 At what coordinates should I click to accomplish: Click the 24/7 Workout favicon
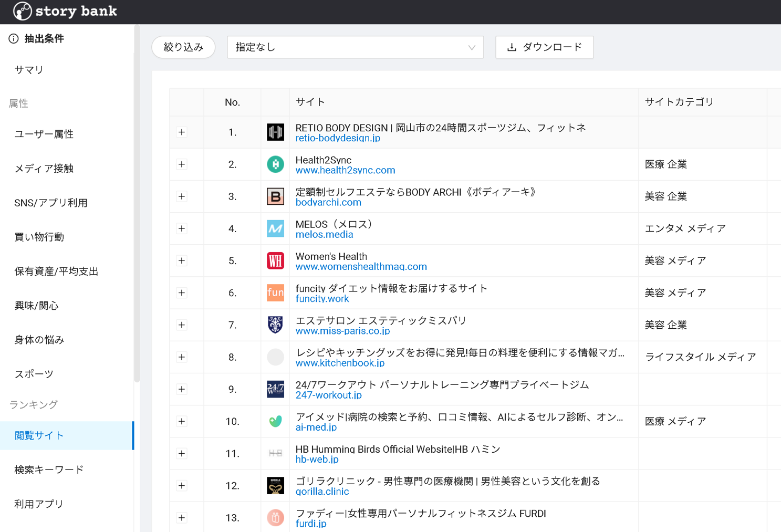(x=275, y=389)
